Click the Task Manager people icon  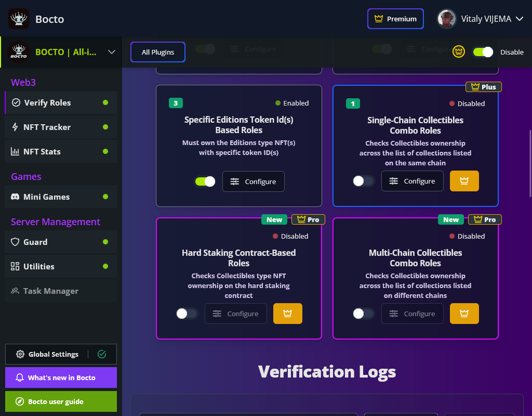15,291
